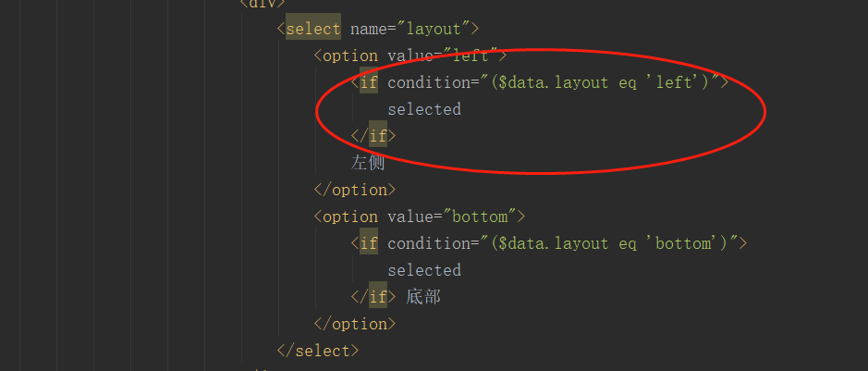Click the 底部 text label
The width and height of the screenshot is (868, 371).
pyautogui.click(x=422, y=297)
